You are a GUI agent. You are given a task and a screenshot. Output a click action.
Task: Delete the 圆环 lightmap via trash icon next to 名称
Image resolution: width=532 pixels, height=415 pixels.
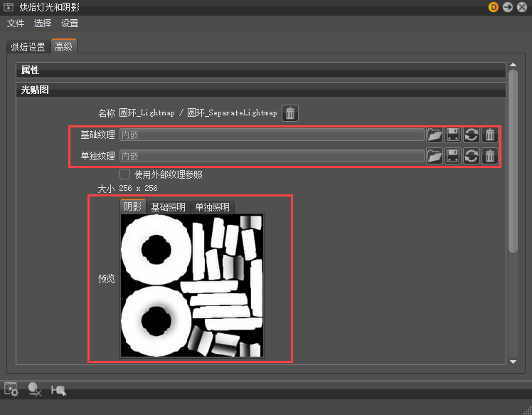coord(290,113)
